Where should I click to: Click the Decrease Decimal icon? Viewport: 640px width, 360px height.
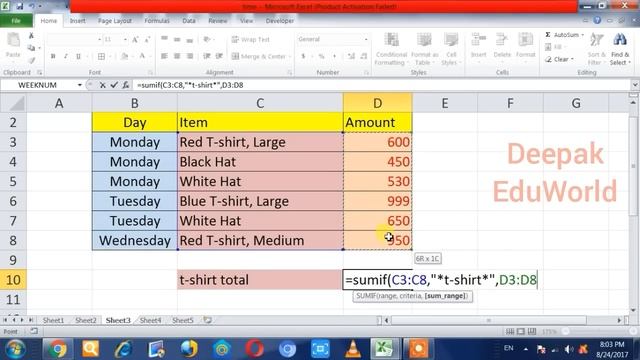363,56
